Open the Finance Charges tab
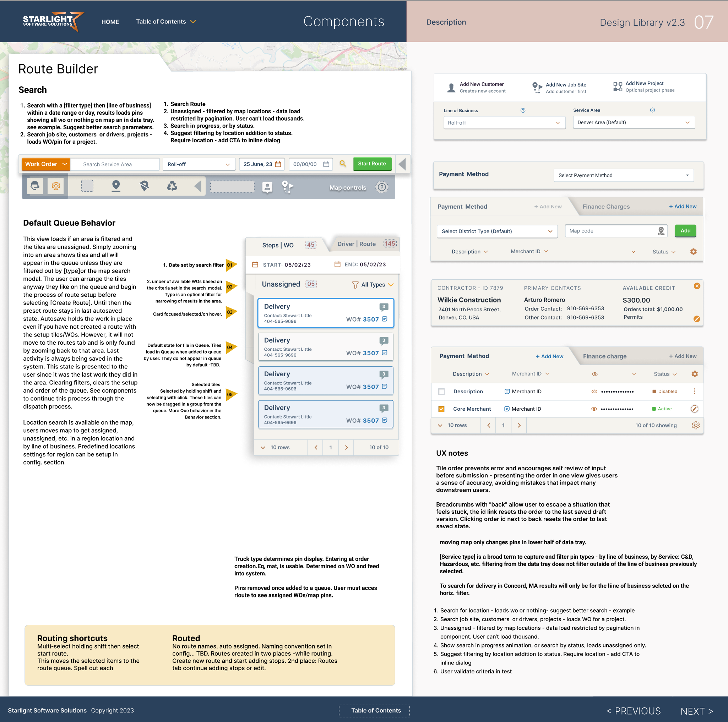The width and height of the screenshot is (728, 722). pos(606,207)
